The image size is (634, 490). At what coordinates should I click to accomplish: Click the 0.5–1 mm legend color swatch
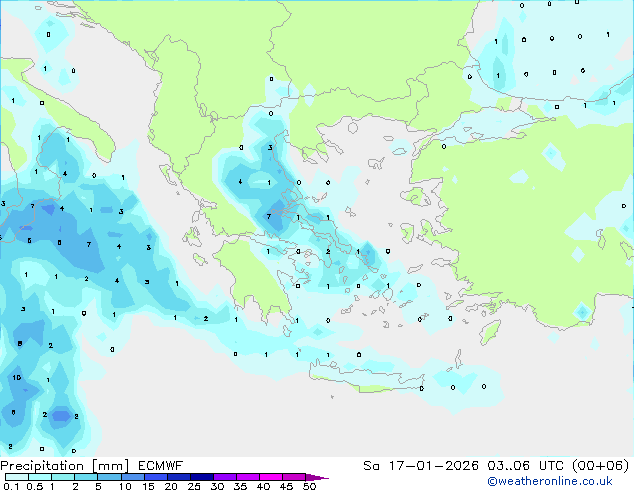(x=40, y=477)
